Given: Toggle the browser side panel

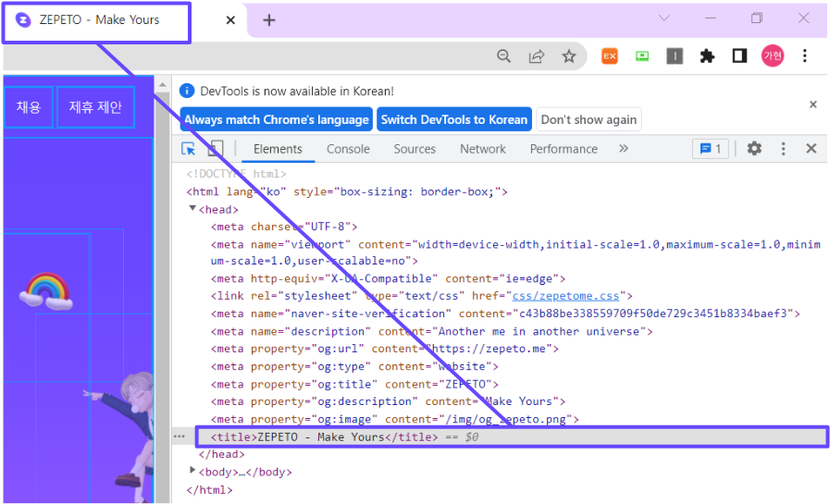Looking at the screenshot, I should (x=739, y=55).
